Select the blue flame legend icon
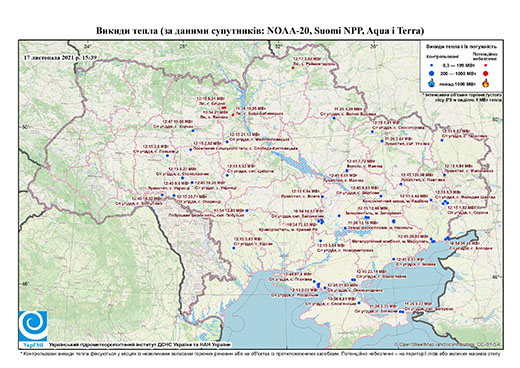The image size is (520, 368). click(432, 83)
